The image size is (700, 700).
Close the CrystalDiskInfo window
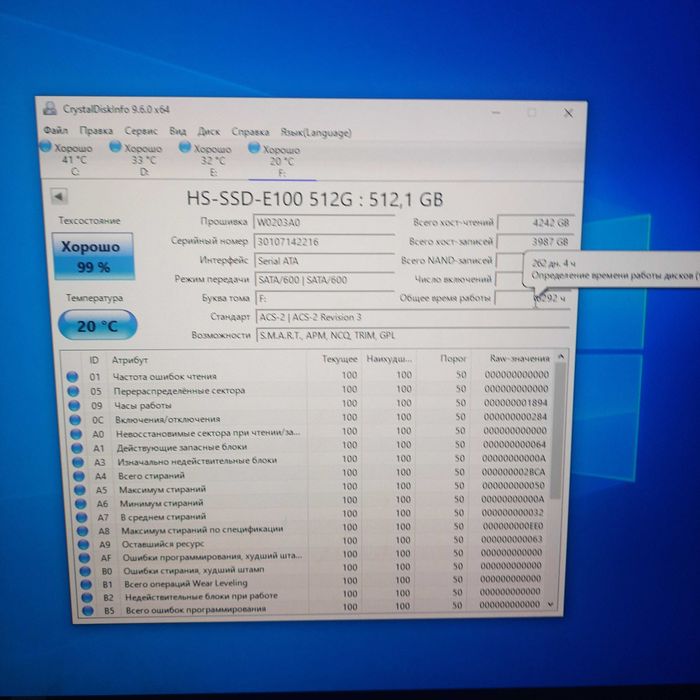click(x=568, y=113)
